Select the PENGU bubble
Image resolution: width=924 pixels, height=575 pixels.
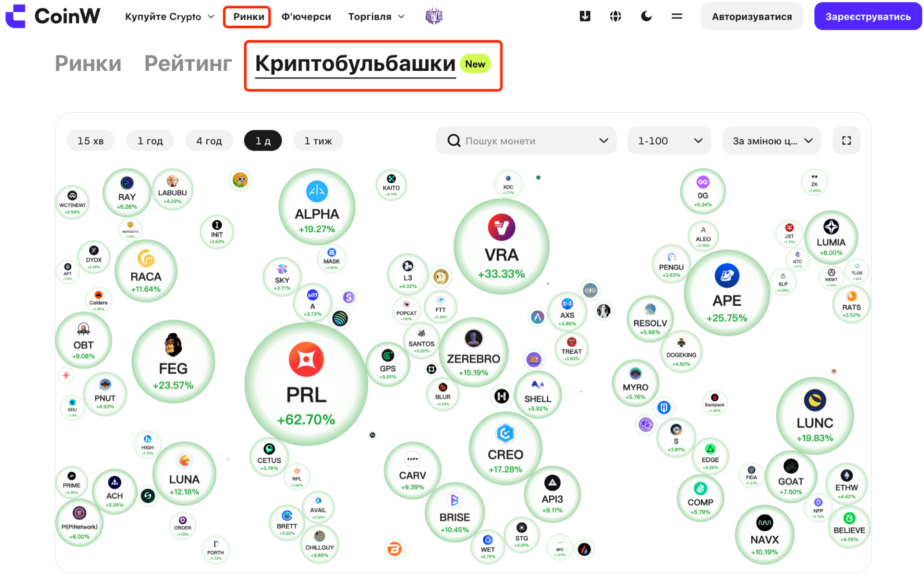pos(671,265)
